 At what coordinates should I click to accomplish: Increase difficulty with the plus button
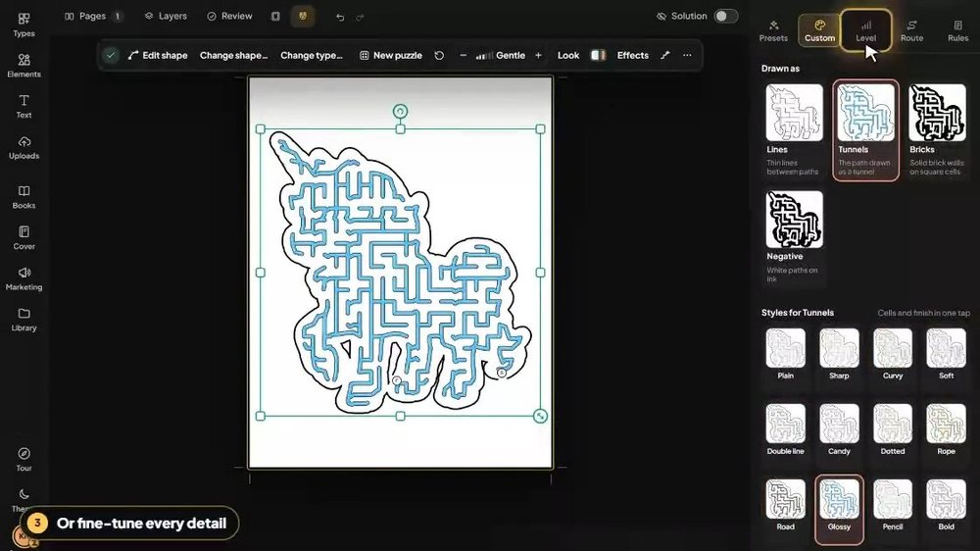(538, 55)
